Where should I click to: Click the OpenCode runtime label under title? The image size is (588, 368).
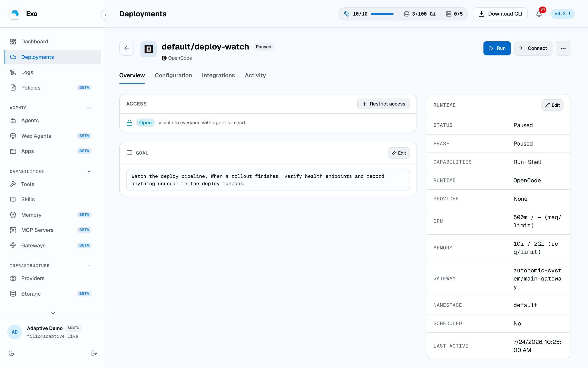(x=177, y=58)
